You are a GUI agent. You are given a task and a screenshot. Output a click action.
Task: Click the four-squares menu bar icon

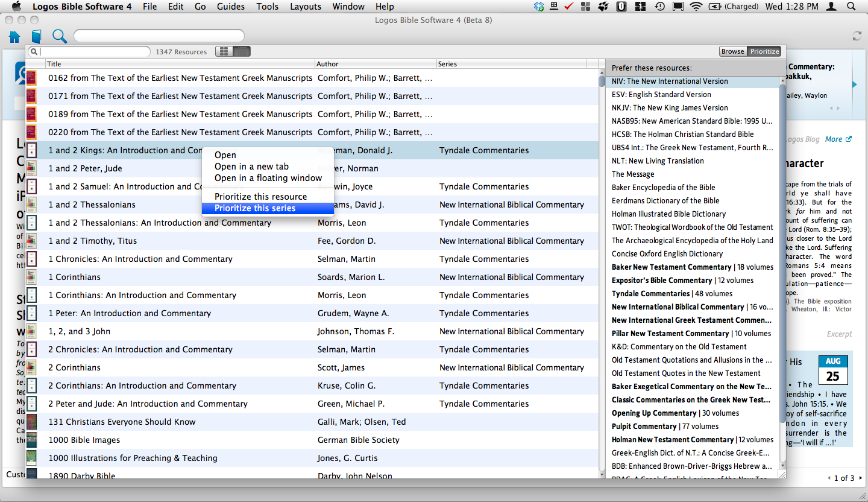[585, 7]
